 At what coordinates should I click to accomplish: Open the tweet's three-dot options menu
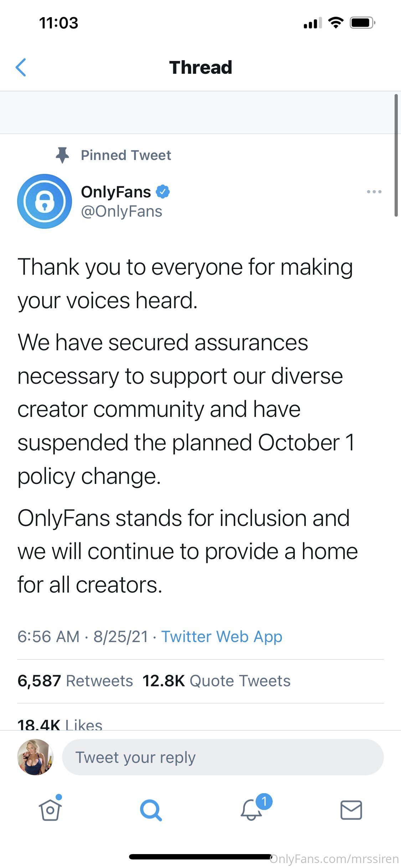tap(374, 192)
